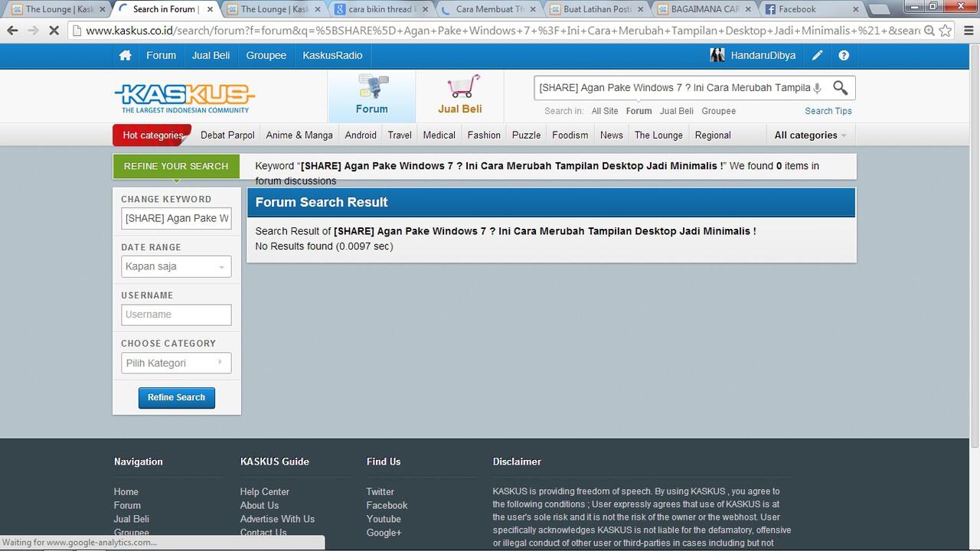Open Forum in the top blue bar
Viewport: 980px width, 551px height.
161,55
